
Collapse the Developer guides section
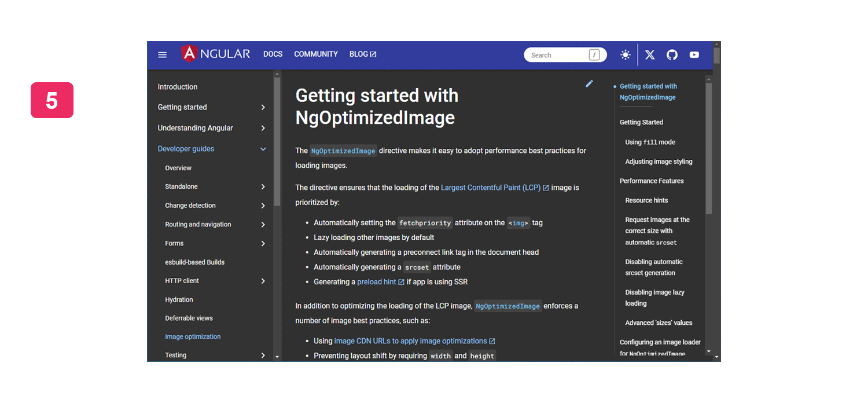click(x=263, y=149)
